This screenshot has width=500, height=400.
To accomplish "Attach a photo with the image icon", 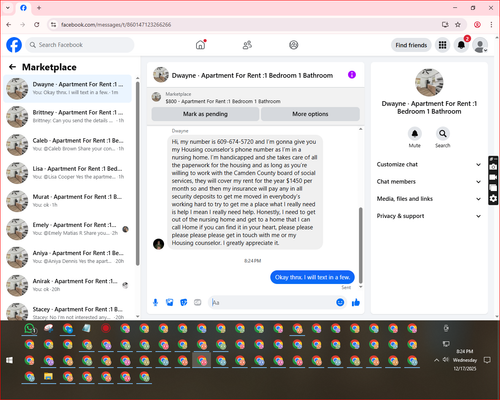I will tap(170, 302).
